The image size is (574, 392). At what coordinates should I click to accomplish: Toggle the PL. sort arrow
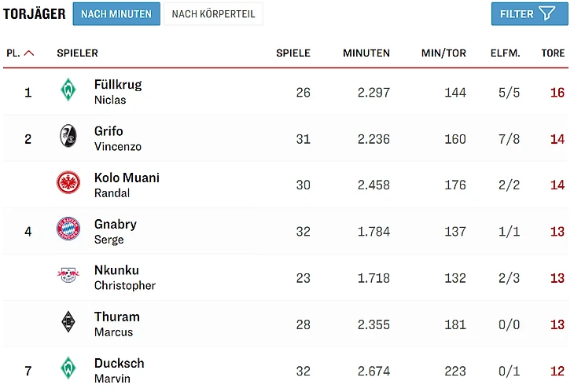coord(29,53)
